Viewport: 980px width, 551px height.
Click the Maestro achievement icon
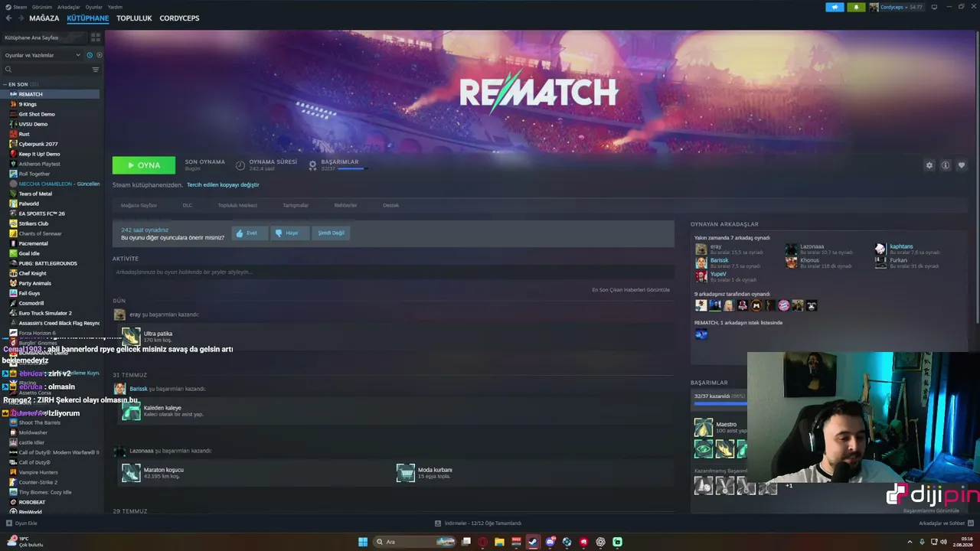tap(704, 427)
